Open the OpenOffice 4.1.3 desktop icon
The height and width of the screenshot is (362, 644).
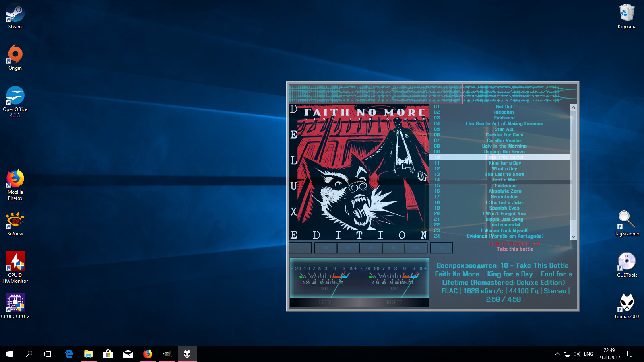tap(15, 102)
